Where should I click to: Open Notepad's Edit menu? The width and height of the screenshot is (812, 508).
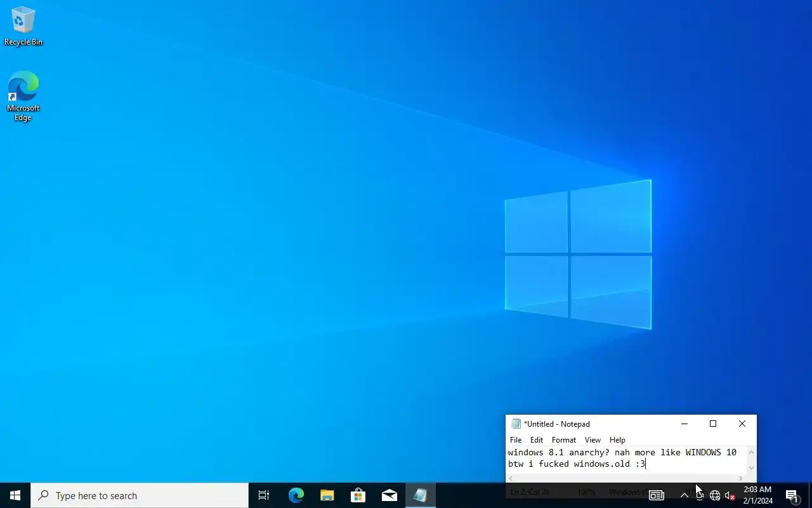click(537, 439)
